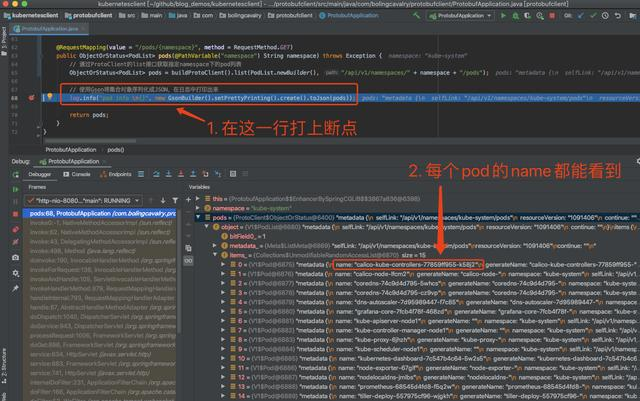Click the Debug bug icon in top toolbar
640x401 pixels.
point(516,16)
